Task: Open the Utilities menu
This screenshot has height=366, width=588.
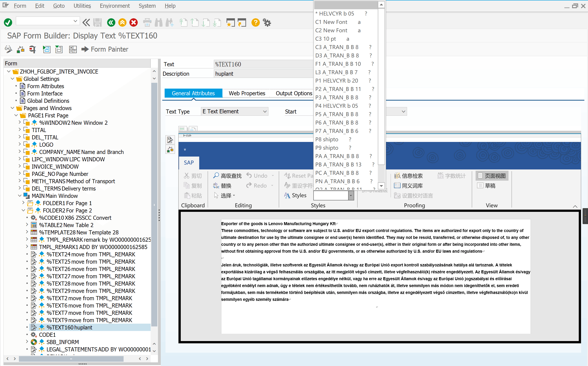Action: (82, 6)
